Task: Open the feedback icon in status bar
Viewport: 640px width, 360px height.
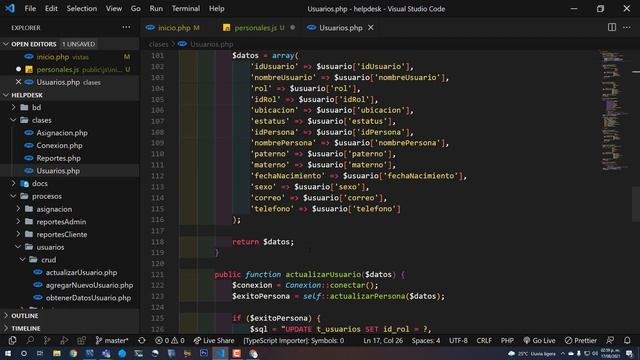Action: (610, 340)
